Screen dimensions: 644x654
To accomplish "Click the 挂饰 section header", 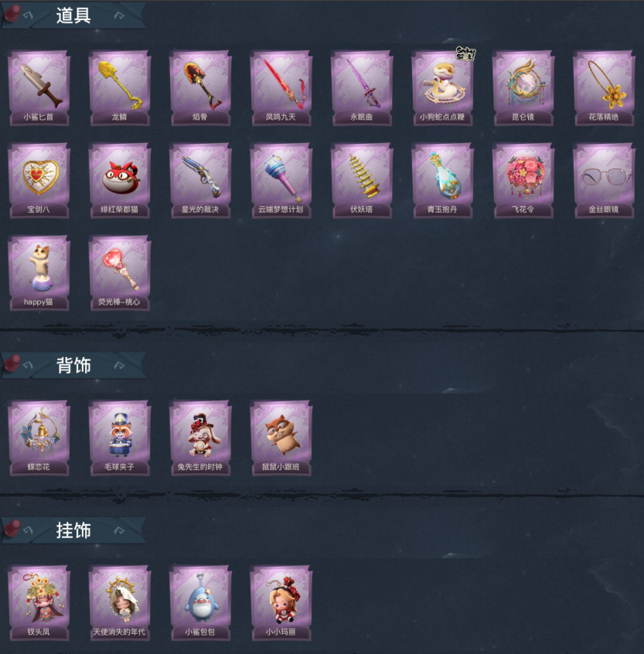I will (x=73, y=530).
